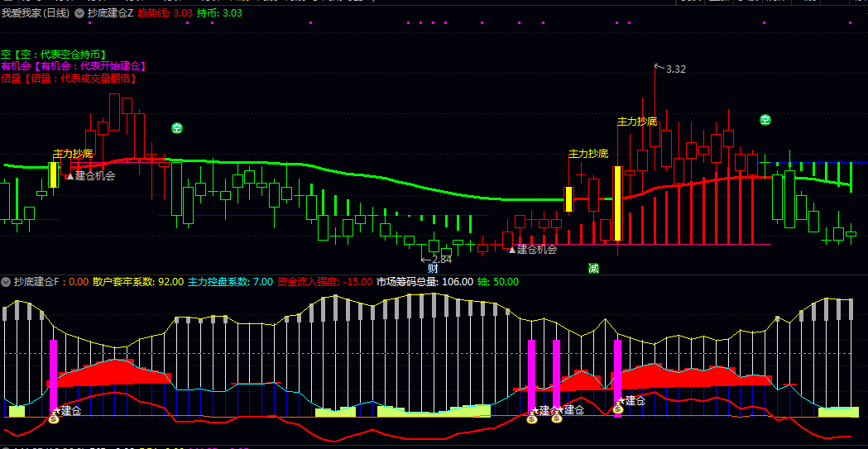
Task: Click the 财 info marker icon
Action: tap(434, 269)
